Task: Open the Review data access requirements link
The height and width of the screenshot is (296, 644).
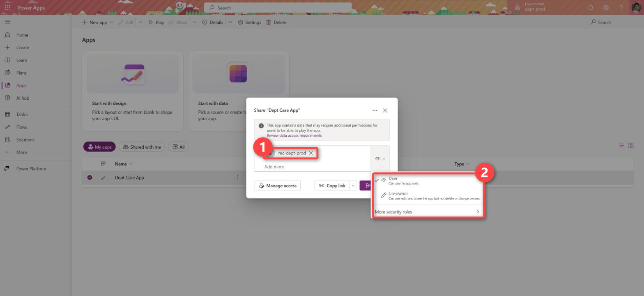Action: click(x=294, y=135)
